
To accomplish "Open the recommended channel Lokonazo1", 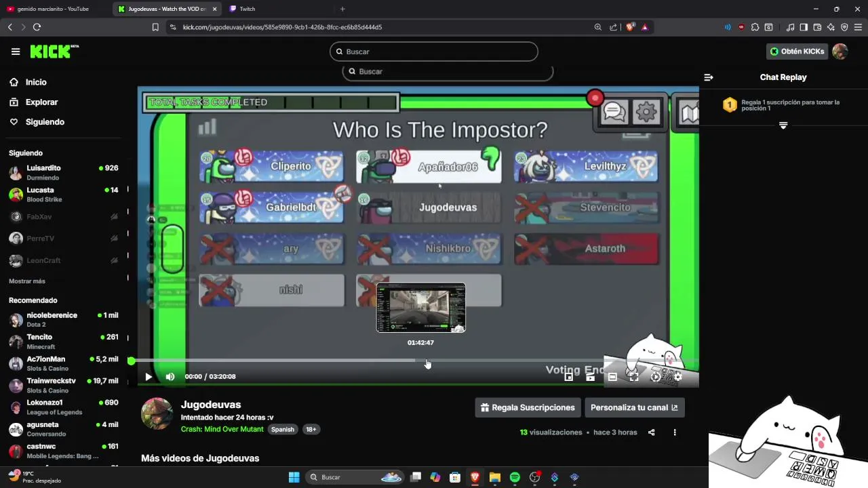I will pyautogui.click(x=64, y=407).
